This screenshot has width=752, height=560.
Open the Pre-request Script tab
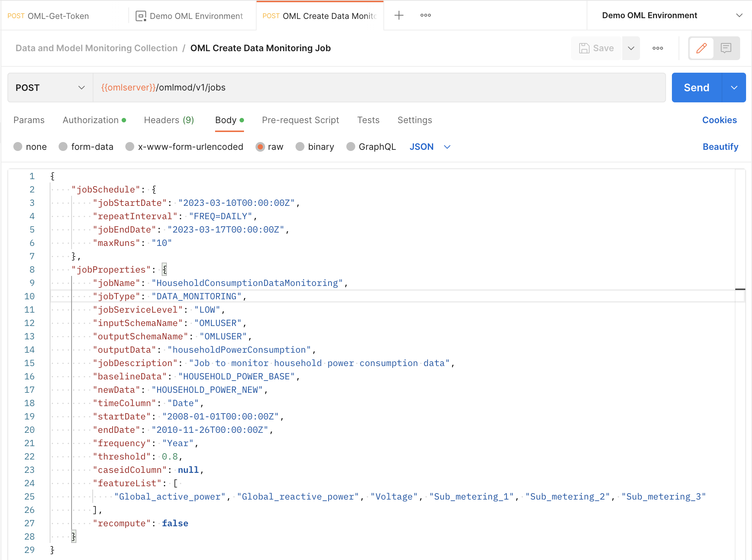[x=300, y=120]
